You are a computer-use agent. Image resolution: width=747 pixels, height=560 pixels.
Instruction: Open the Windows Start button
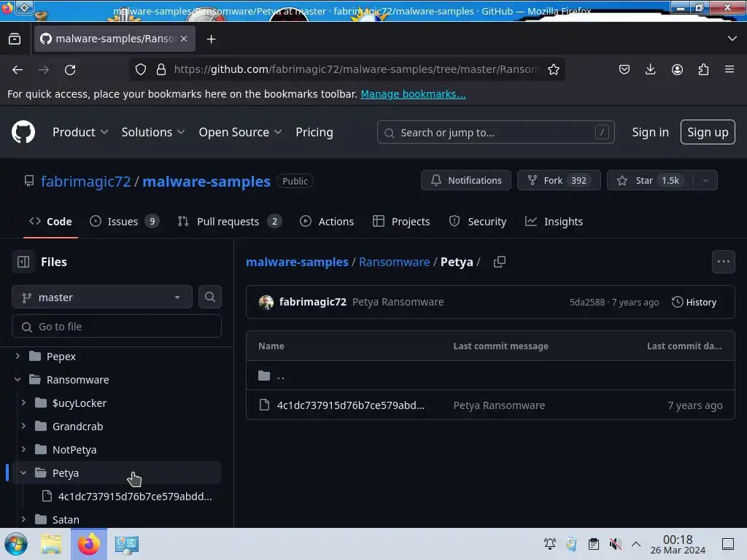16,544
